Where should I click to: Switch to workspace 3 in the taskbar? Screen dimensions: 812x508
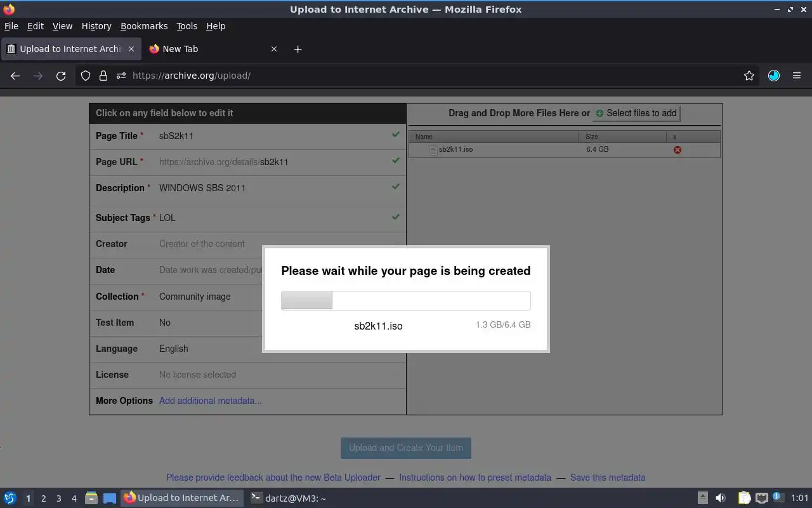[x=58, y=498]
